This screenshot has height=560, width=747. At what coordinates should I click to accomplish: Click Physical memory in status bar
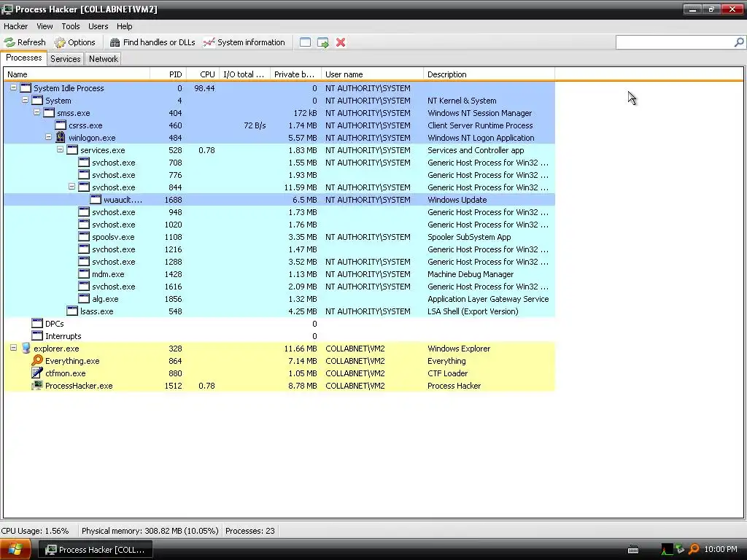pyautogui.click(x=150, y=531)
